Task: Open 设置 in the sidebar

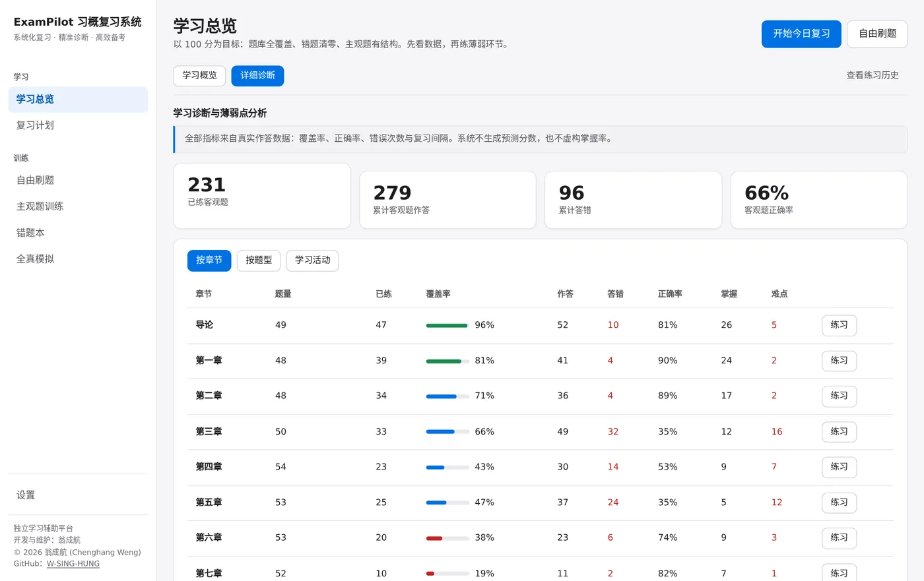Action: point(78,495)
